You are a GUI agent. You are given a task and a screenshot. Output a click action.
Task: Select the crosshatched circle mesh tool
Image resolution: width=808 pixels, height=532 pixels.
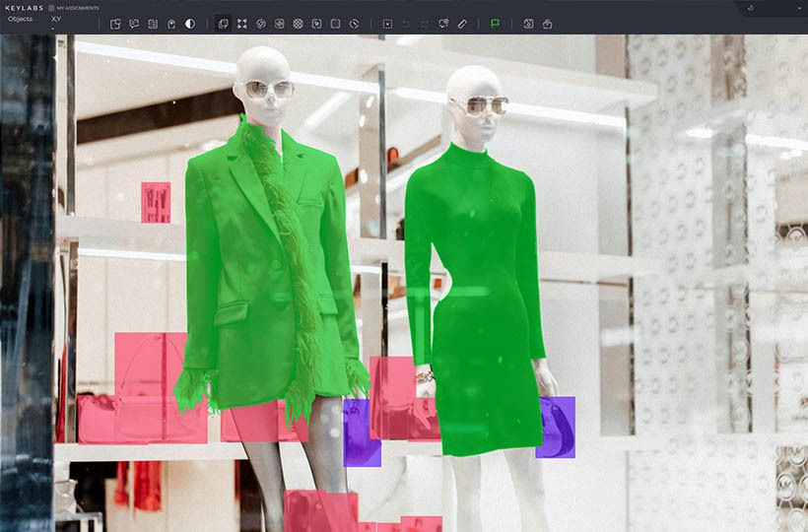pos(298,24)
